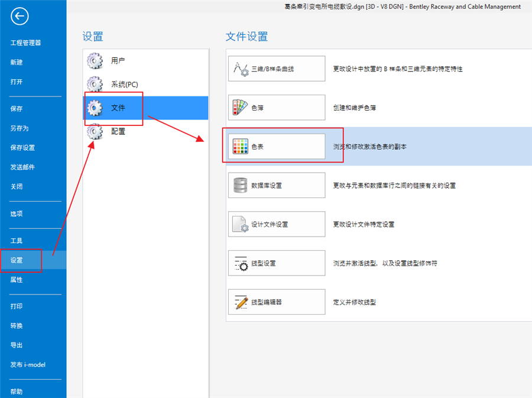Open the 帮助 entry

tap(15, 390)
